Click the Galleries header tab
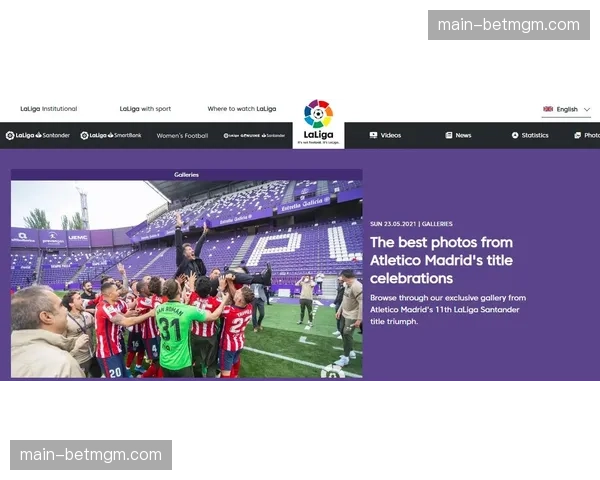 [x=186, y=175]
